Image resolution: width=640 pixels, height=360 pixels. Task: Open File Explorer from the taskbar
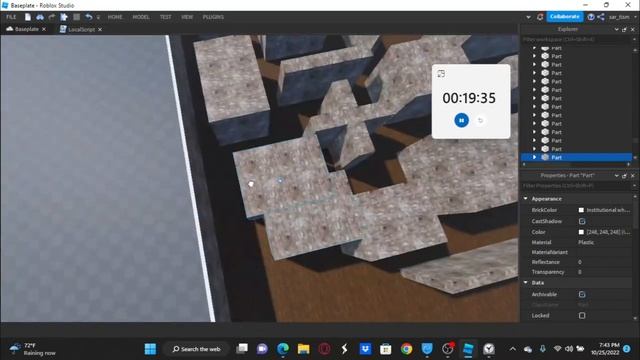pyautogui.click(x=303, y=349)
